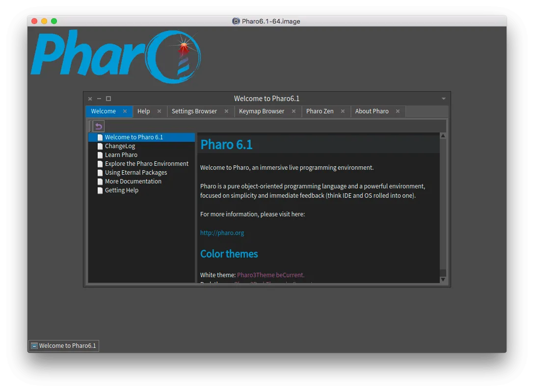The height and width of the screenshot is (392, 534).
Task: Close the Keymap Browser tab
Action: [294, 111]
